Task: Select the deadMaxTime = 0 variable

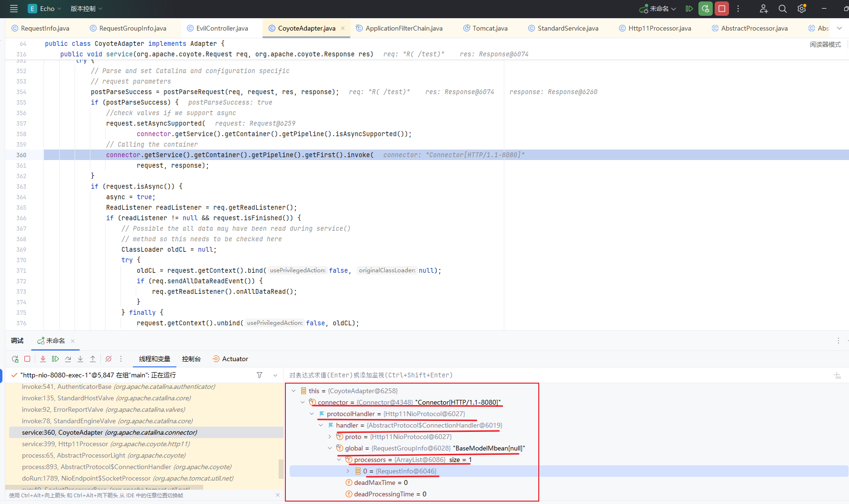Action: point(381,483)
